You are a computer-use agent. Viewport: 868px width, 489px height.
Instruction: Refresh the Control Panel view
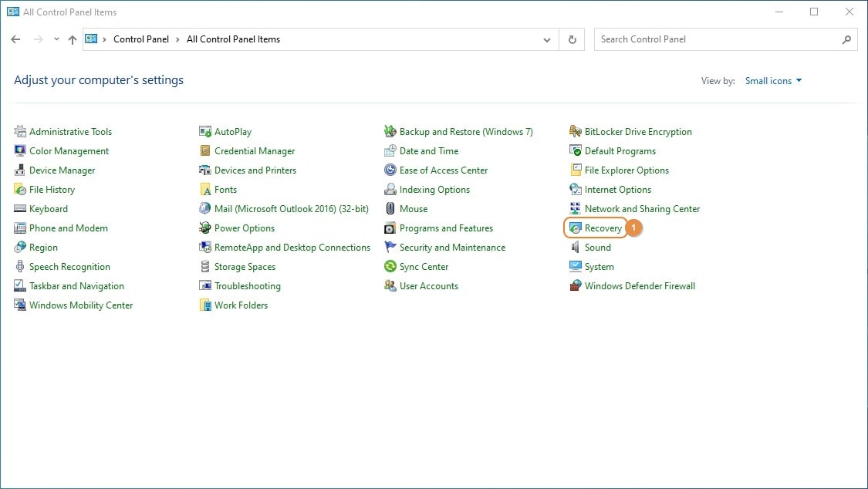click(x=572, y=40)
